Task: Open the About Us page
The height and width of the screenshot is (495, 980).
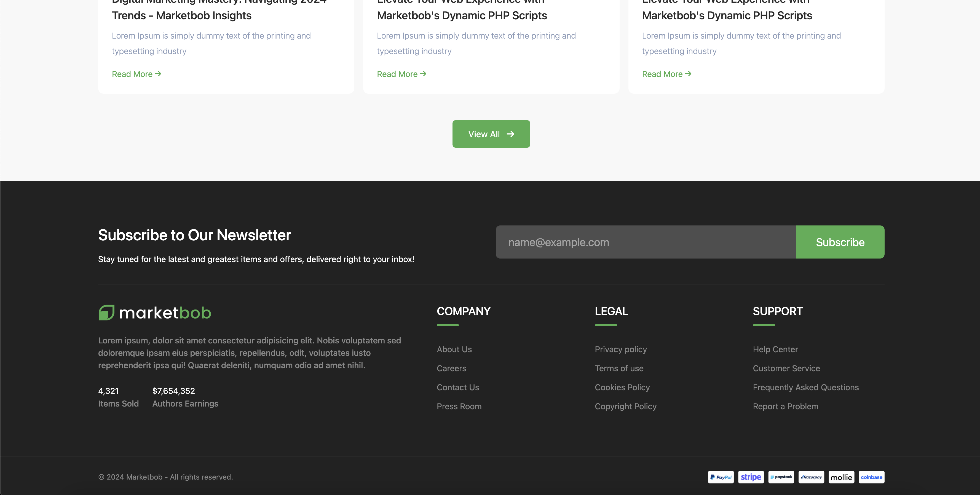Action: pyautogui.click(x=454, y=349)
